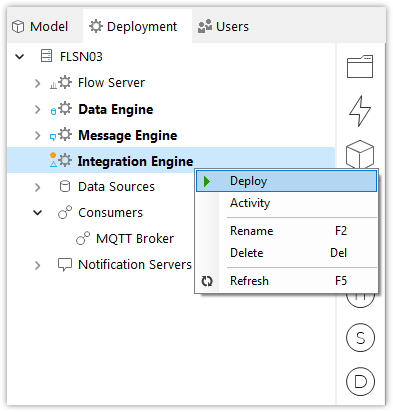This screenshot has height=412, width=393.
Task: Collapse the Consumers node
Action: coord(38,212)
